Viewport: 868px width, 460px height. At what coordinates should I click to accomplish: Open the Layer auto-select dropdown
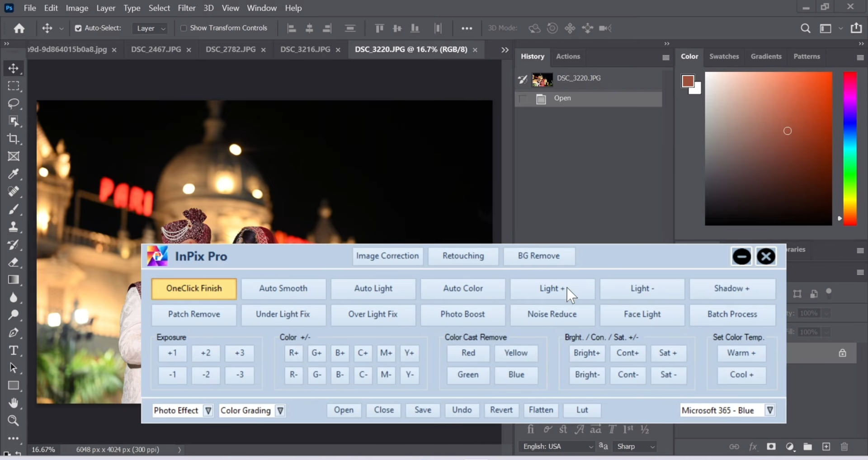click(151, 28)
